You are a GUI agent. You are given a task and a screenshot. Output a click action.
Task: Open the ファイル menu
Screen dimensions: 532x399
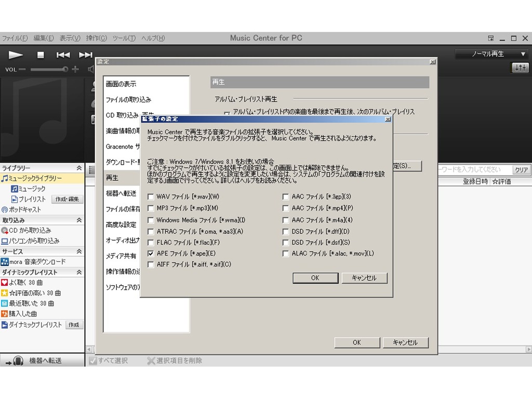coord(15,38)
